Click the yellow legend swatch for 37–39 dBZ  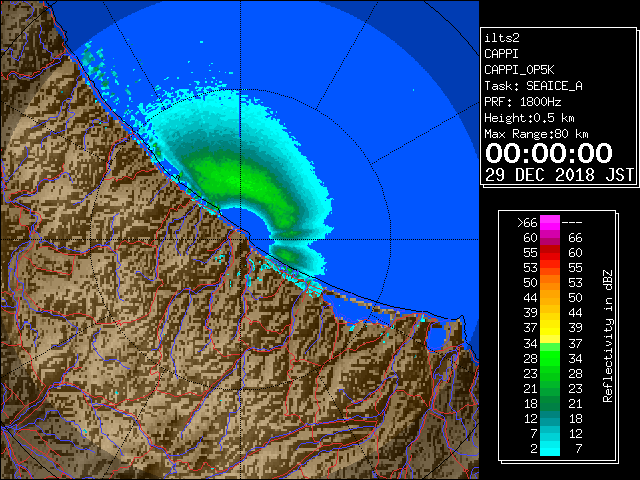[x=549, y=328]
